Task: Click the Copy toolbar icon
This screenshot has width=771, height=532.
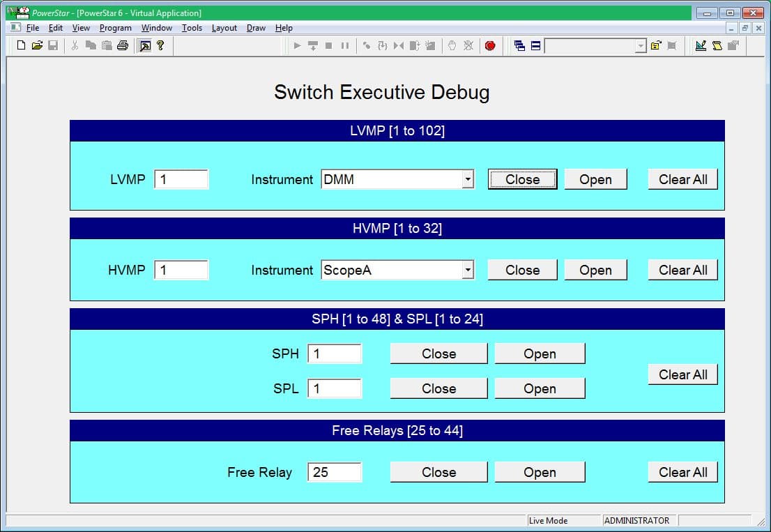Action: tap(91, 46)
